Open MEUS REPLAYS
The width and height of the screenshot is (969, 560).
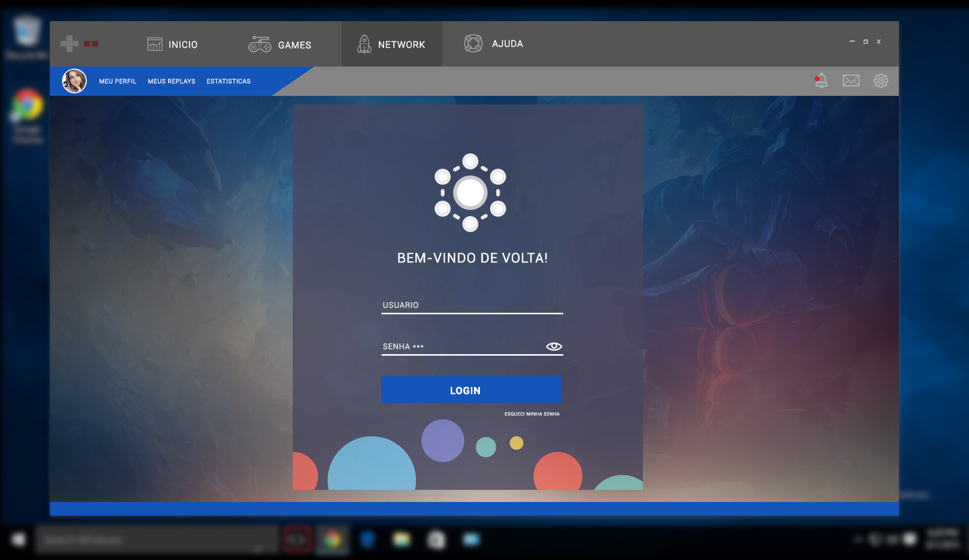(172, 81)
